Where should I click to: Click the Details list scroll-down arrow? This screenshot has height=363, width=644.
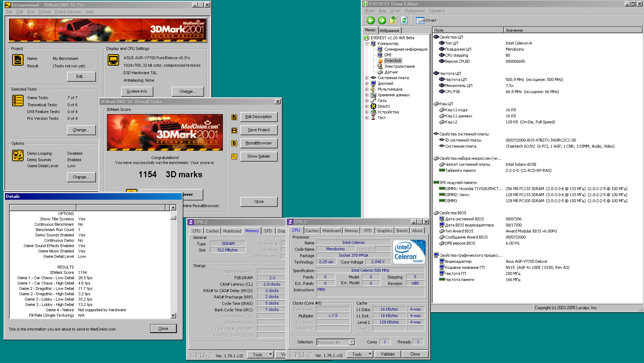point(173,316)
